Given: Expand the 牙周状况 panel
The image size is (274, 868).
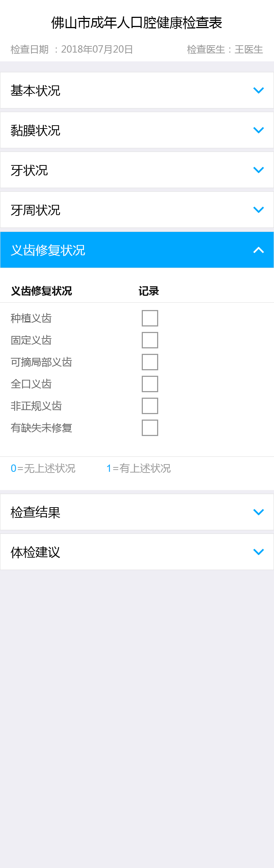Looking at the screenshot, I should point(35,210).
